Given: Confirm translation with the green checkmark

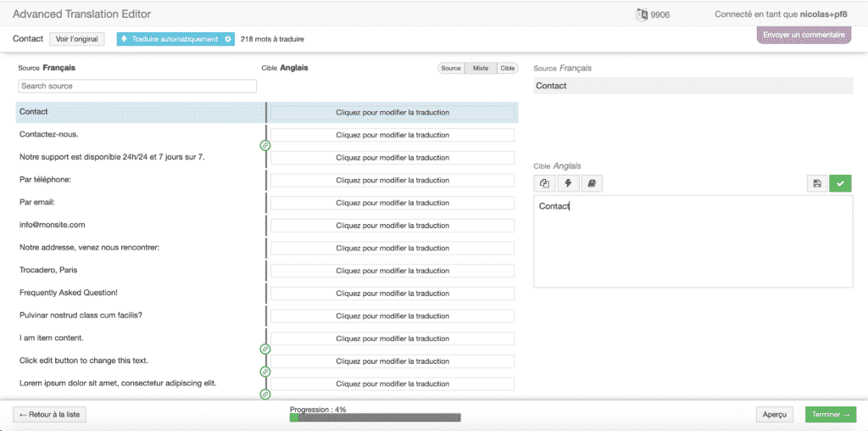Looking at the screenshot, I should click(840, 183).
